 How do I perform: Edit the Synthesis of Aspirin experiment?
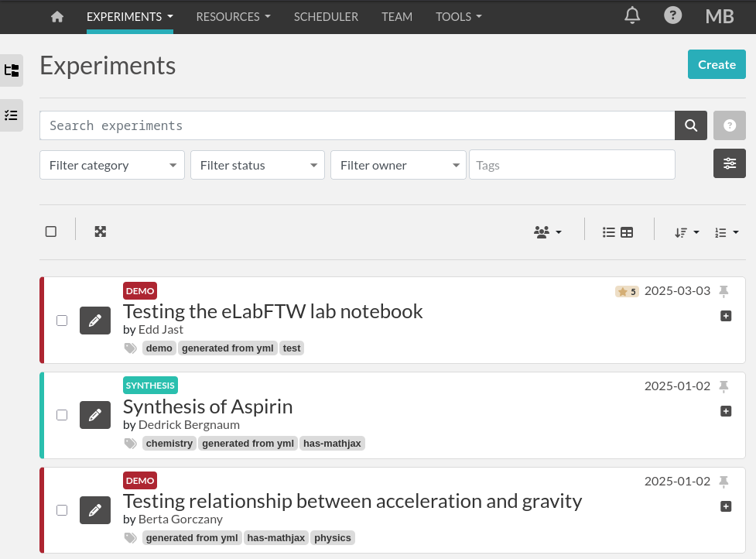point(95,415)
